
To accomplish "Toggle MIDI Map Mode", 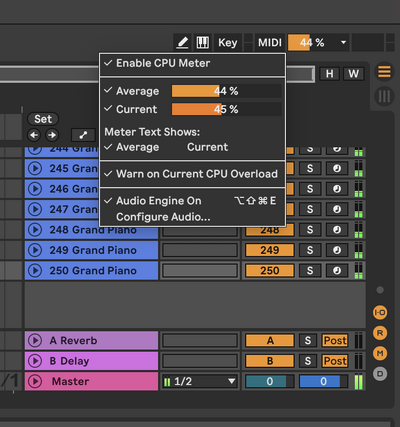I will (x=270, y=43).
